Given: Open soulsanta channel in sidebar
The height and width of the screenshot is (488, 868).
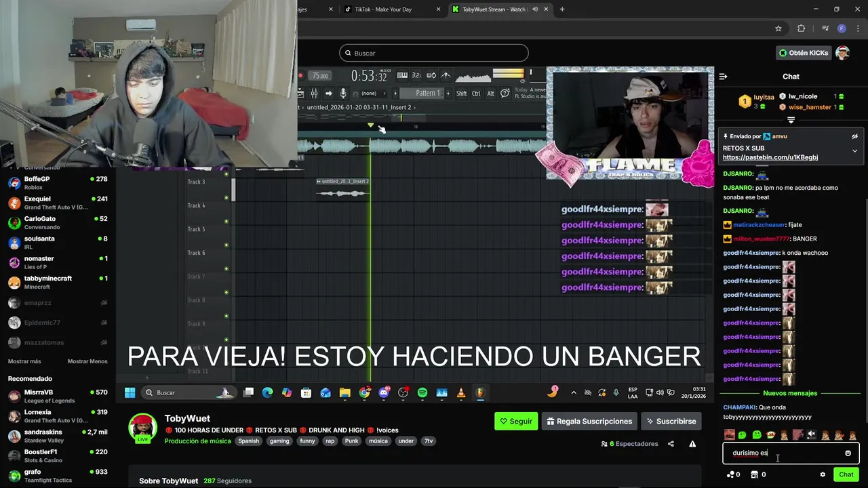Looking at the screenshot, I should pos(58,243).
